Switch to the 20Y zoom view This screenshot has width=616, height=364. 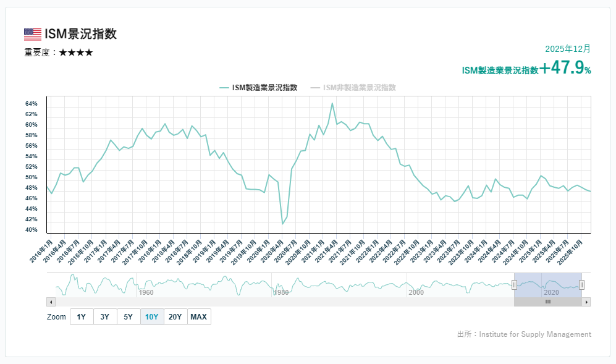pos(175,316)
